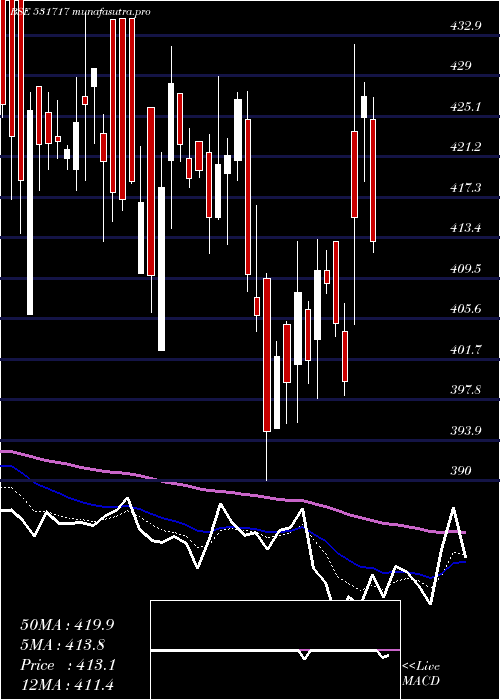Click the 409.5 price axis label
500x700 pixels.
(466, 268)
